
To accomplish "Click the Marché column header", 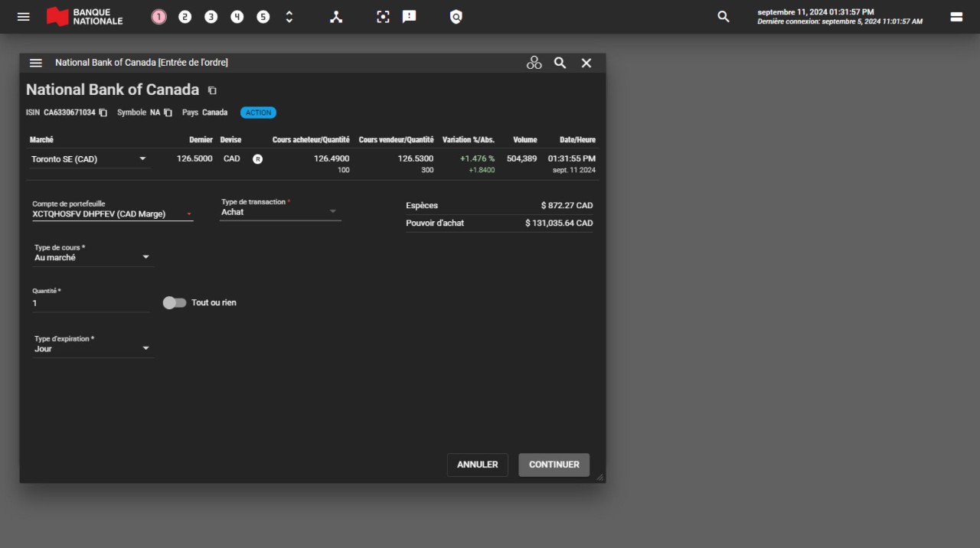I will [41, 140].
